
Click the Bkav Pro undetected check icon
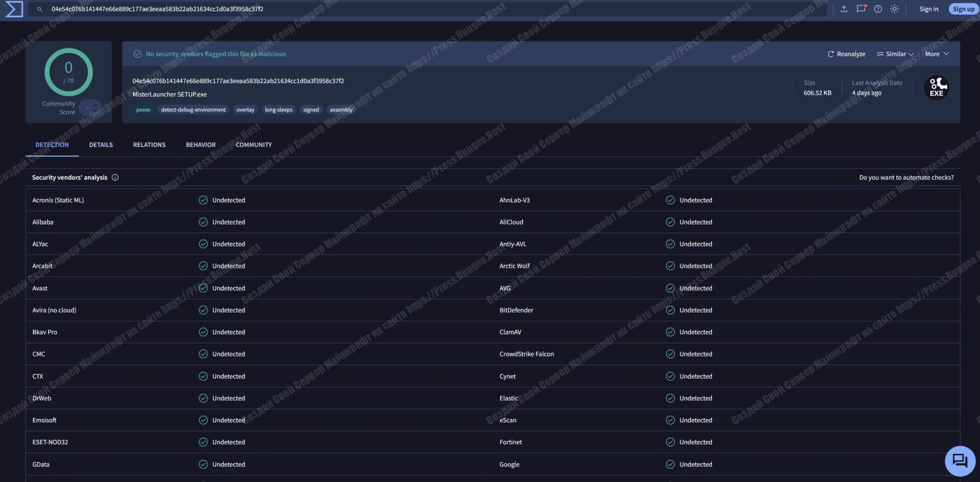click(203, 332)
